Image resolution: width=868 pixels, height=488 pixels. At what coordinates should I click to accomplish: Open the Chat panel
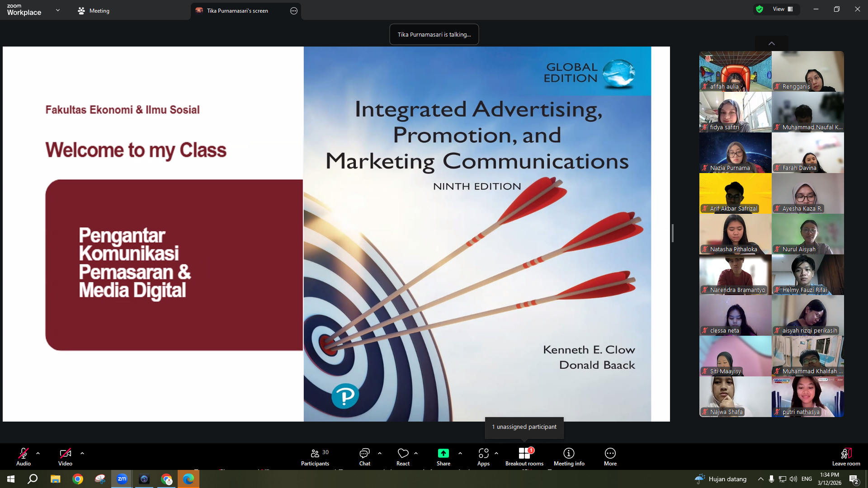coord(364,456)
